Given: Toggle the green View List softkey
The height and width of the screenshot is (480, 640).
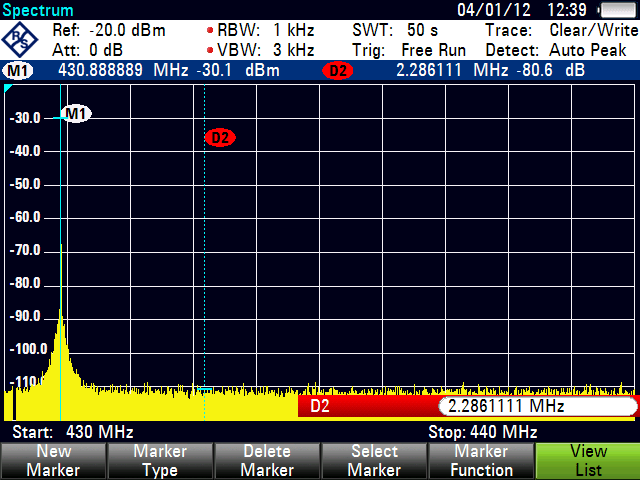Looking at the screenshot, I should pyautogui.click(x=588, y=461).
